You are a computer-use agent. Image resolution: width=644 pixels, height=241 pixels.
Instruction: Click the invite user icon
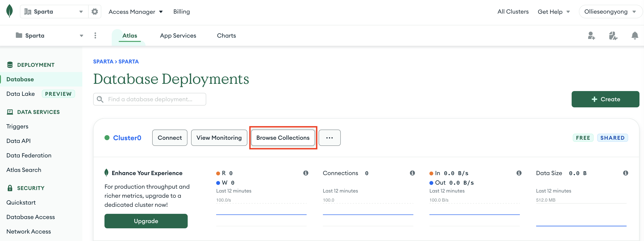pyautogui.click(x=591, y=36)
